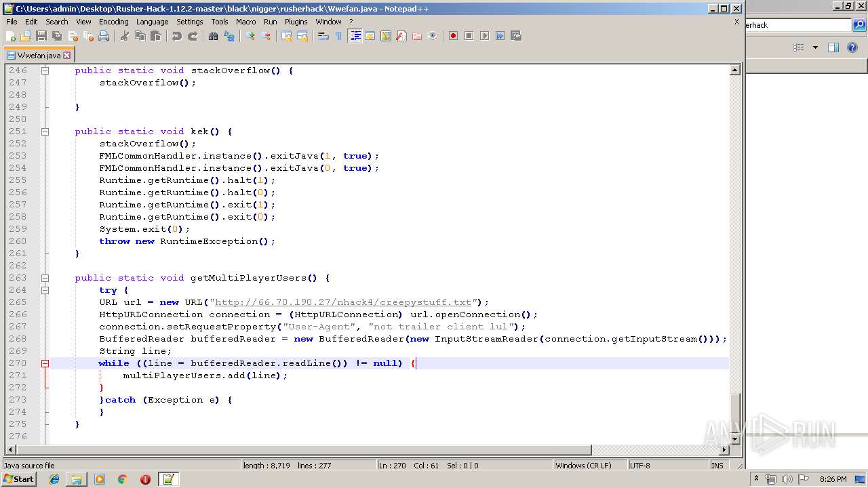Print the document using the printer icon
Screen dimensions: 868x488
pyautogui.click(x=104, y=36)
